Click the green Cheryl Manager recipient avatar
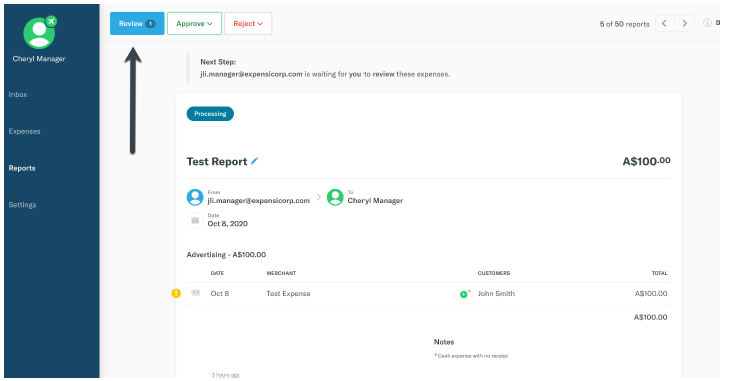 click(335, 197)
